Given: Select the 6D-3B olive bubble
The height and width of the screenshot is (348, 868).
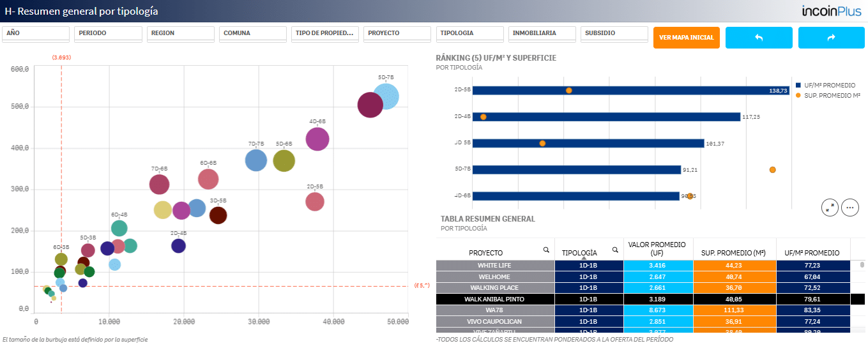Looking at the screenshot, I should coord(61,259).
